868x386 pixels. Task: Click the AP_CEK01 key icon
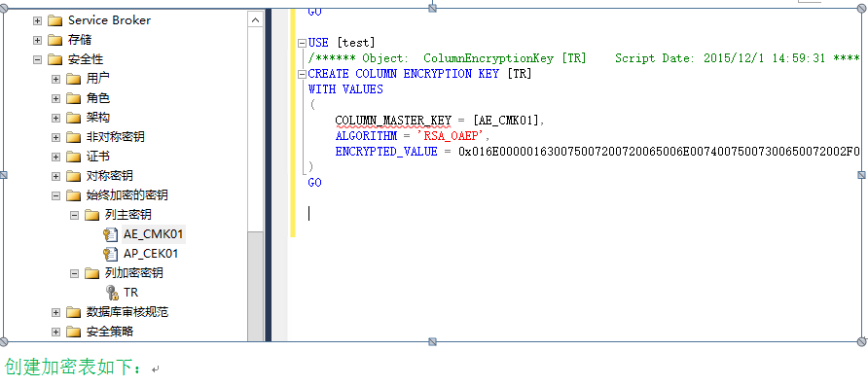point(111,254)
